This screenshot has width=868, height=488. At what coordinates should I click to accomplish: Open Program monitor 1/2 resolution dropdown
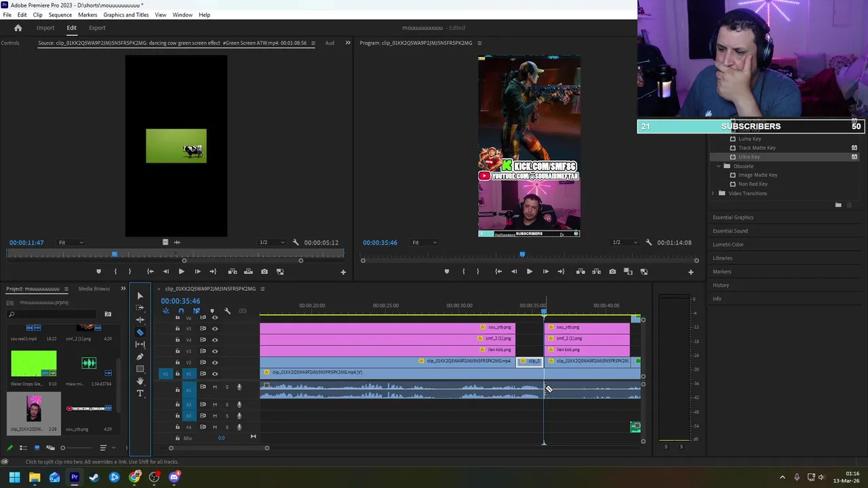click(x=626, y=242)
